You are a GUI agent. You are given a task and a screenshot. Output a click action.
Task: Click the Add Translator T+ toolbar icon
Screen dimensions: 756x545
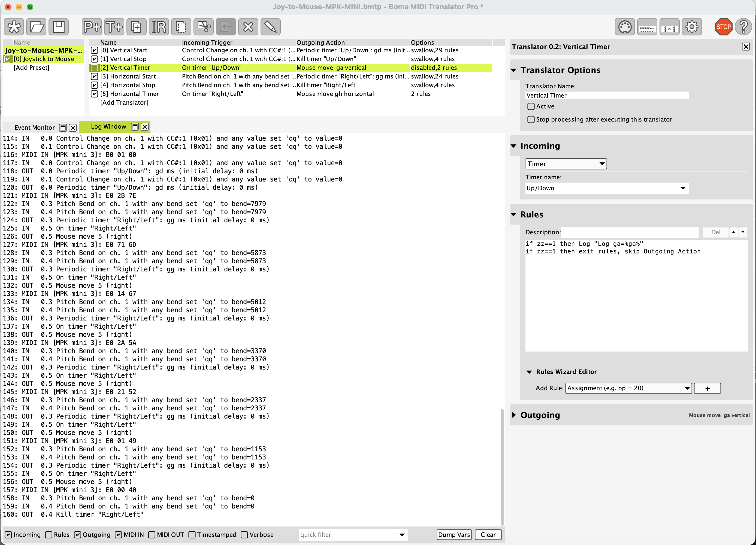pyautogui.click(x=114, y=27)
